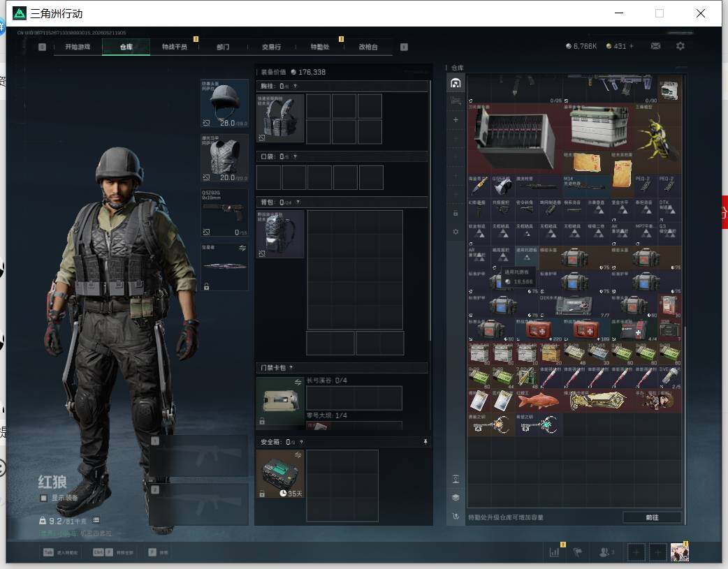Click the first squad invite plus slot
Image resolution: width=728 pixels, height=569 pixels.
(636, 552)
